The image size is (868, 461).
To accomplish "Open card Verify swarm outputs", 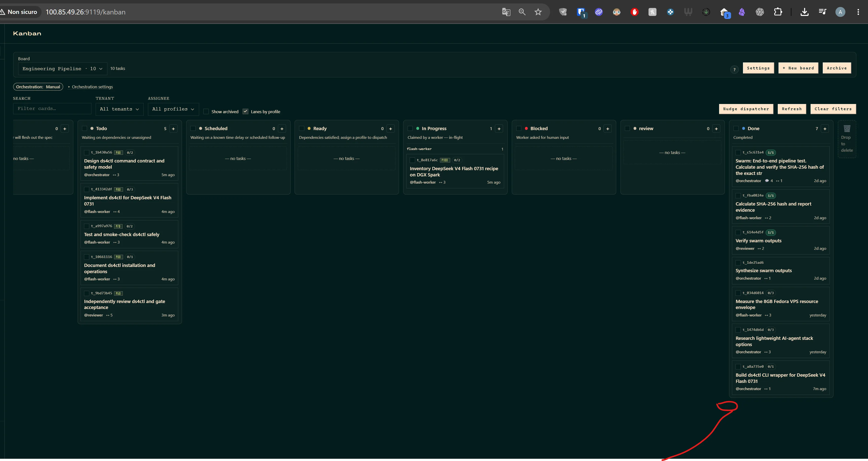I will [781, 240].
